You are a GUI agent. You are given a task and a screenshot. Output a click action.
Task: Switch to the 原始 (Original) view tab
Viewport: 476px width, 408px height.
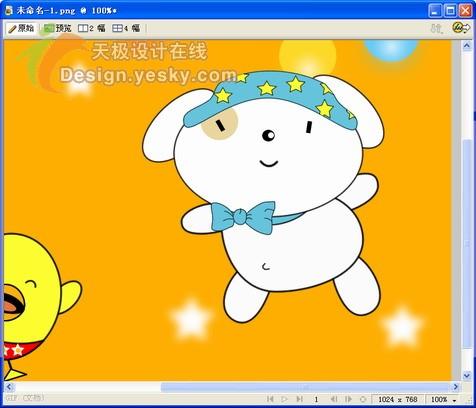click(x=21, y=29)
